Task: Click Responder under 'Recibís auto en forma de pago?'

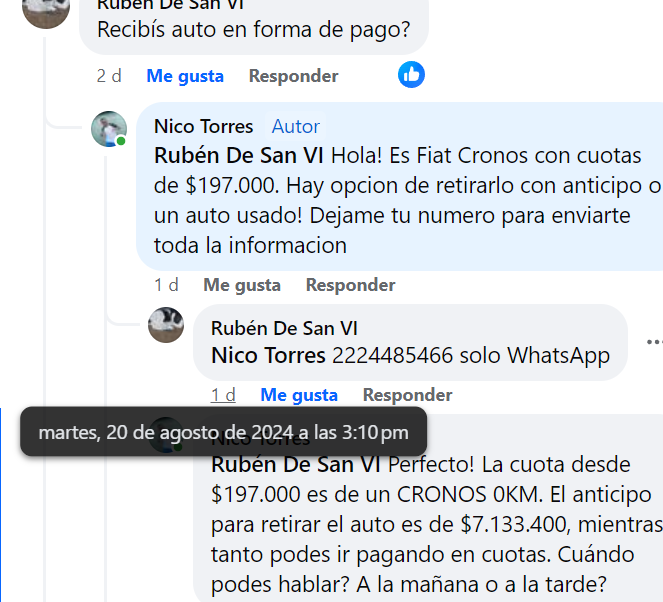Action: [293, 76]
